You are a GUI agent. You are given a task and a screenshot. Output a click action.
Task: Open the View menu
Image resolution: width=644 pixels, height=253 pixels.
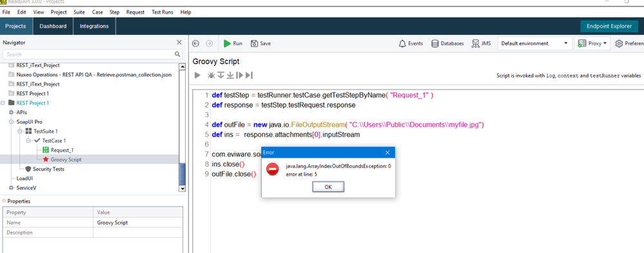[39, 12]
